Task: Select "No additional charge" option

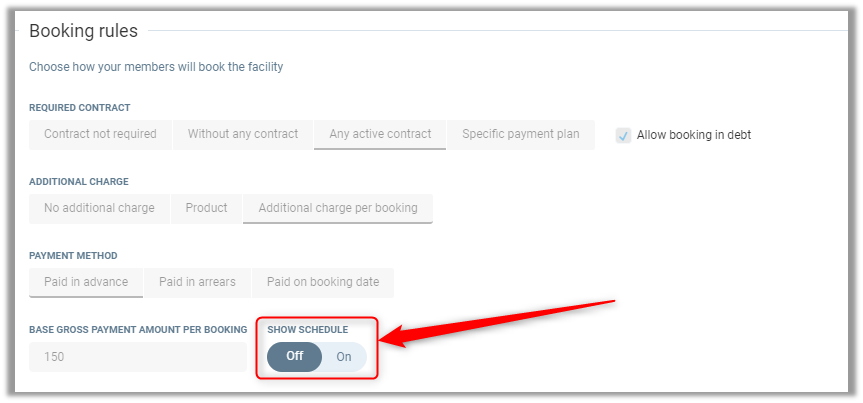Action: (99, 208)
